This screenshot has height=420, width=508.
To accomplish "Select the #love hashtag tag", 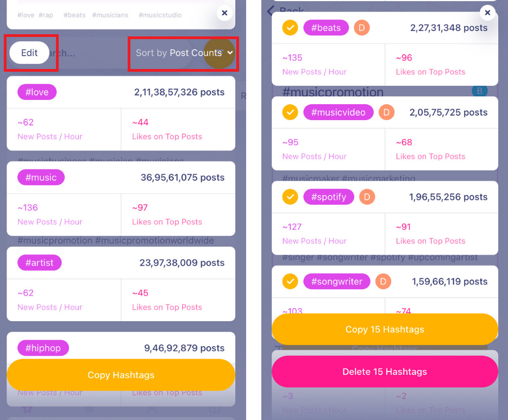I will click(37, 92).
